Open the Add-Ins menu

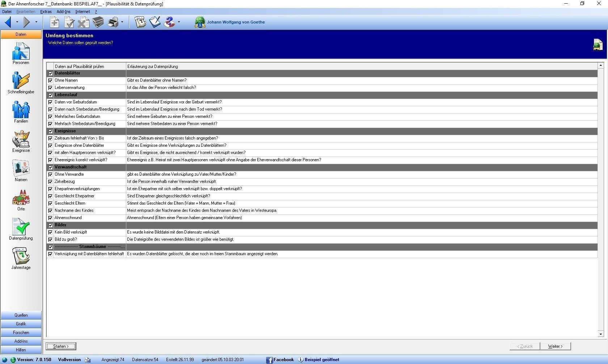click(63, 12)
